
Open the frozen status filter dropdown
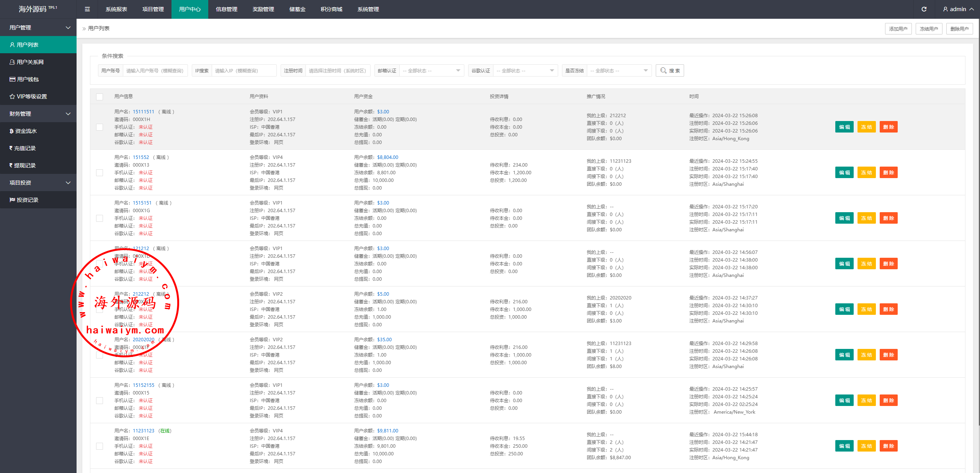(619, 70)
